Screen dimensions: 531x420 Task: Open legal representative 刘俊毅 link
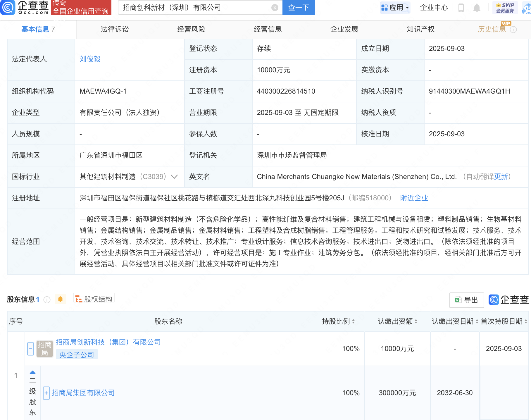90,59
